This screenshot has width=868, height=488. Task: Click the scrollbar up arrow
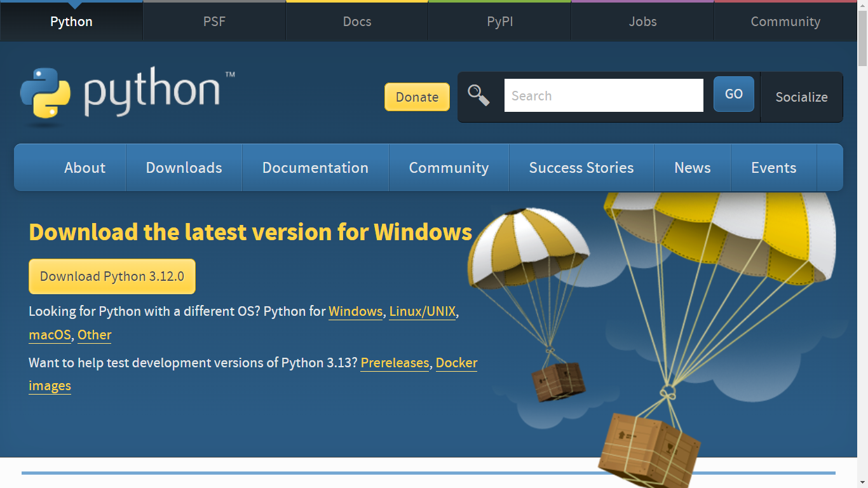862,5
